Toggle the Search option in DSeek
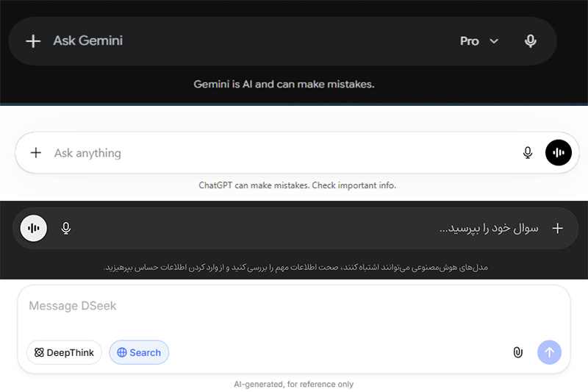Image resolution: width=588 pixels, height=392 pixels. (x=139, y=352)
